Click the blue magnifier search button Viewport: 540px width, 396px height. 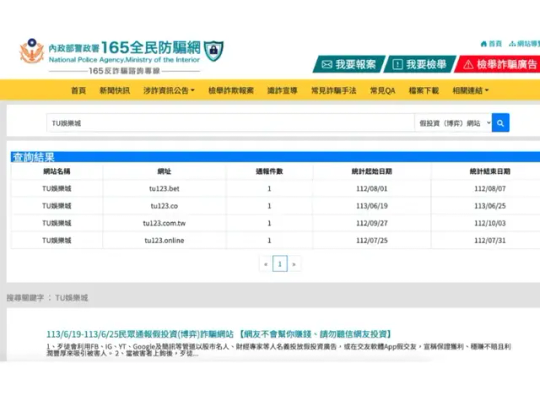(x=500, y=123)
